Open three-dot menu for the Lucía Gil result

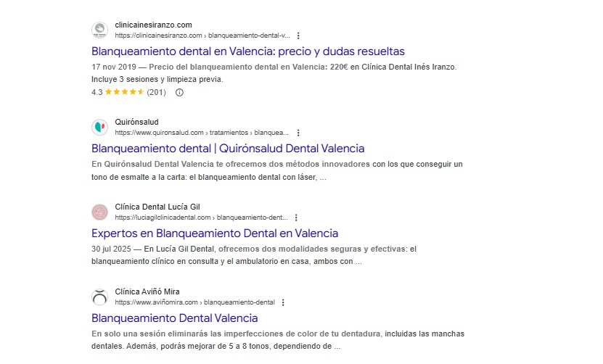[x=296, y=218]
